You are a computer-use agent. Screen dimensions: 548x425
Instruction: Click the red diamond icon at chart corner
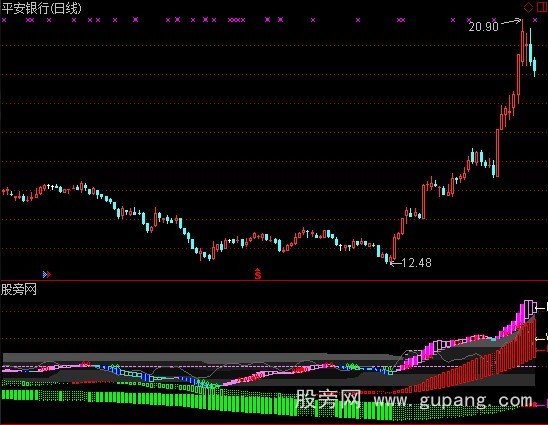point(528,7)
